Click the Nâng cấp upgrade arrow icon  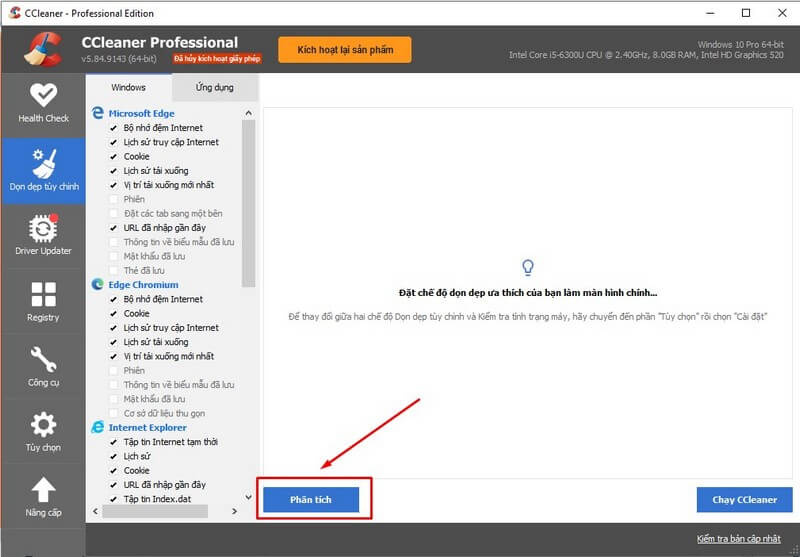pyautogui.click(x=43, y=489)
